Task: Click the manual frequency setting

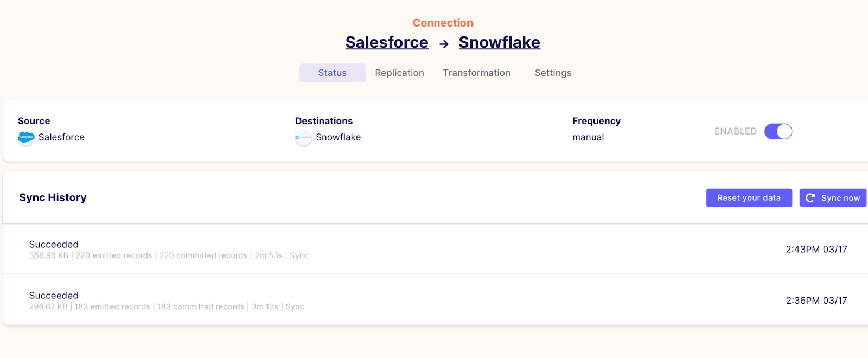Action: point(588,137)
